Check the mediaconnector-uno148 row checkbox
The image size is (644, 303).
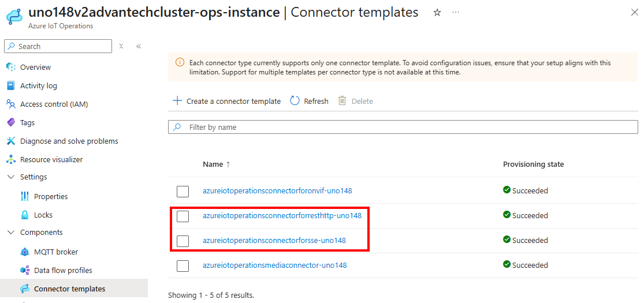183,265
